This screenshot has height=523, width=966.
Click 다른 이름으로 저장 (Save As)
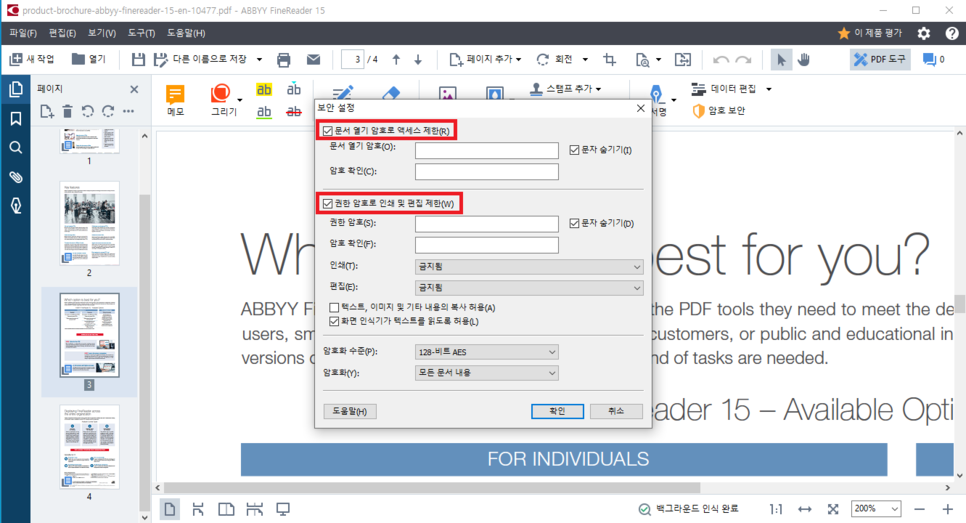pos(201,59)
